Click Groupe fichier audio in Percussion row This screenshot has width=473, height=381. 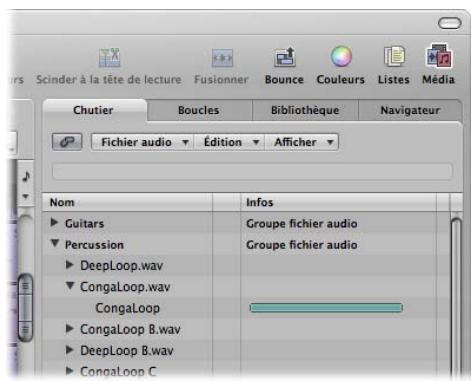302,245
